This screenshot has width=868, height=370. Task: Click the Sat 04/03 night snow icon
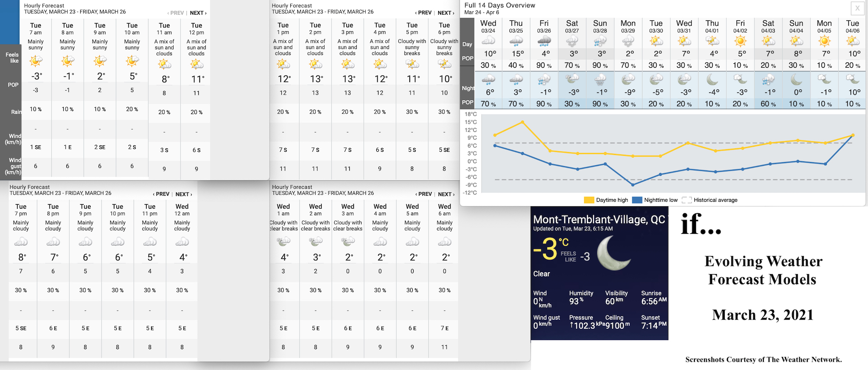tap(768, 79)
